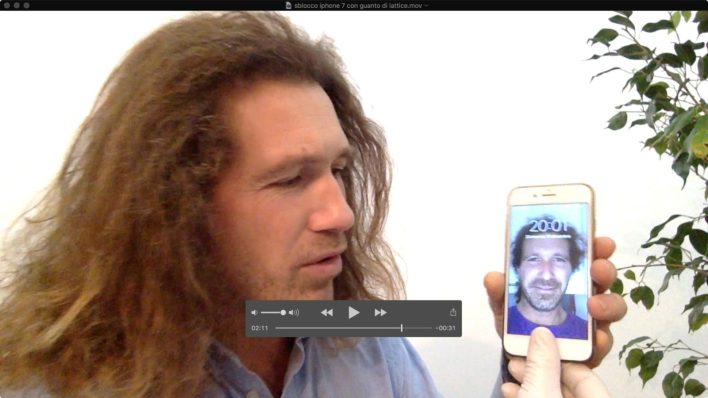
Task: Click the video frame on the phone
Action: click(549, 271)
